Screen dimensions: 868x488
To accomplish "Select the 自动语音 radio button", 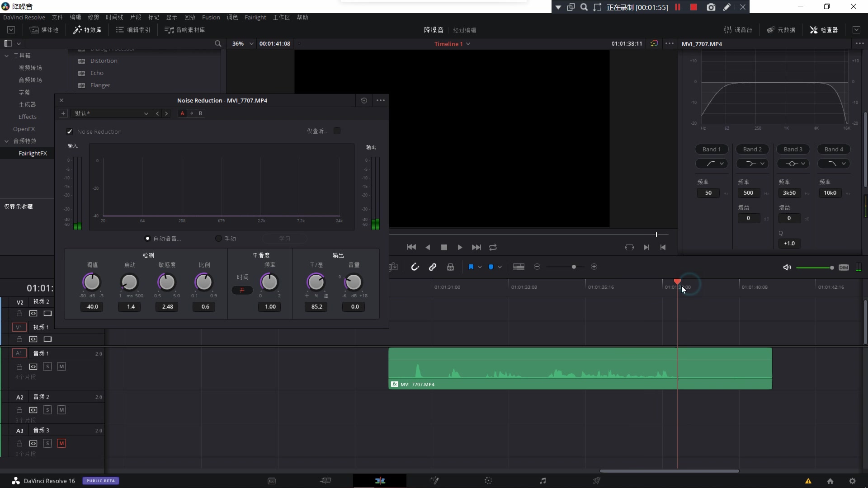I will [147, 238].
